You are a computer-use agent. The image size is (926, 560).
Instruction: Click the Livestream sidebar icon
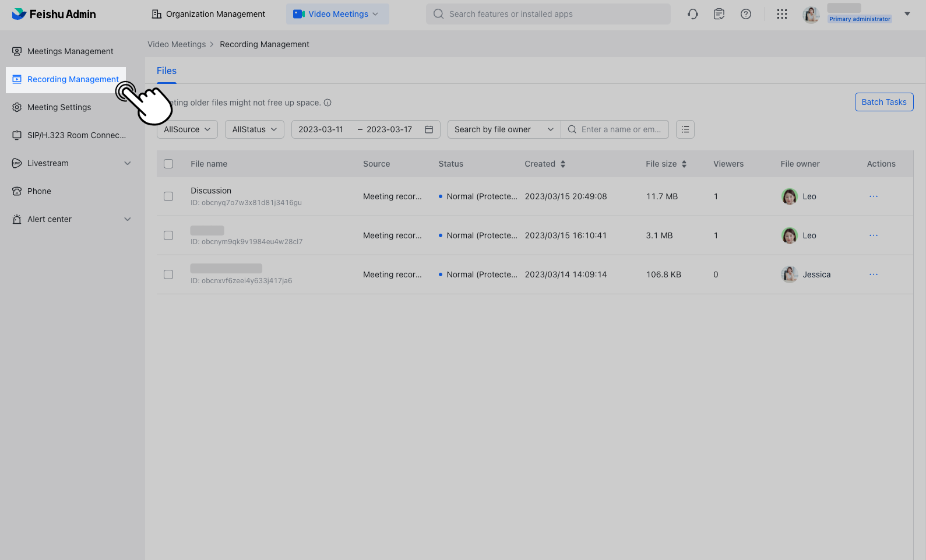17,163
